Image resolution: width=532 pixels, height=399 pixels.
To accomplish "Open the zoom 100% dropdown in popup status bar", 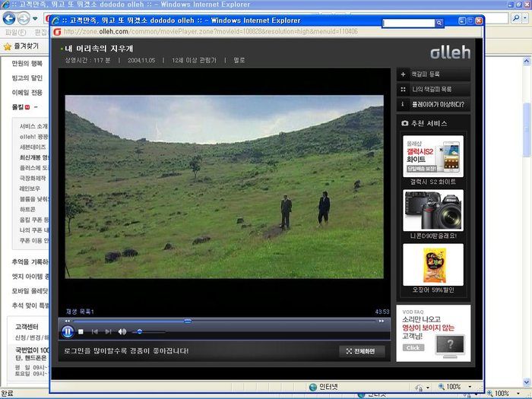I will [470, 387].
